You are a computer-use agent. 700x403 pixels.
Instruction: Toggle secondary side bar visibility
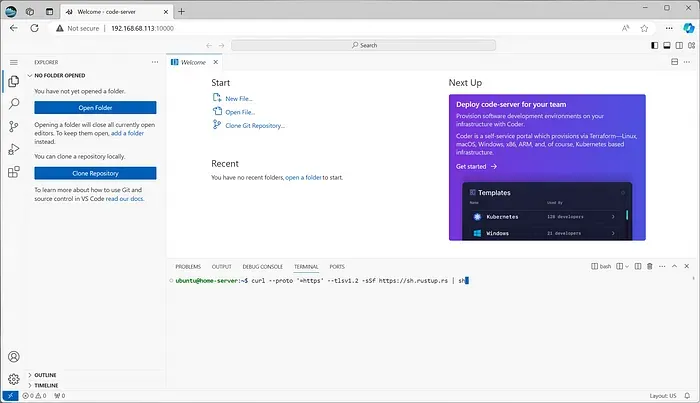[679, 46]
